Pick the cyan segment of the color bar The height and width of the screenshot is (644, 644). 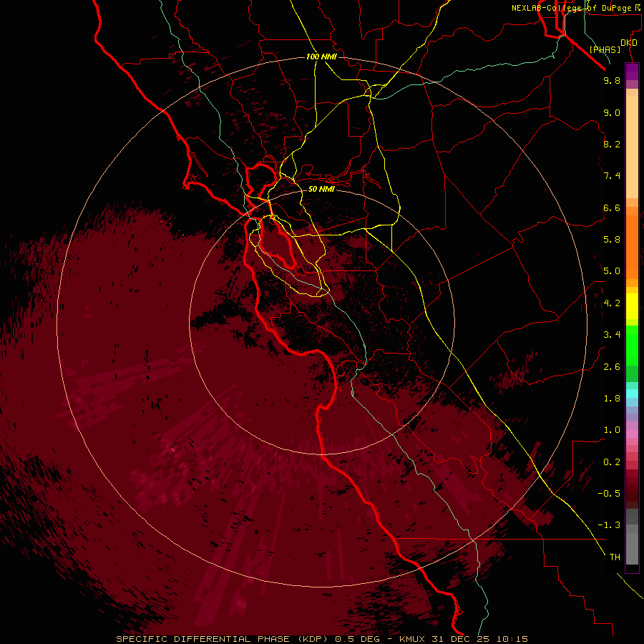point(632,394)
